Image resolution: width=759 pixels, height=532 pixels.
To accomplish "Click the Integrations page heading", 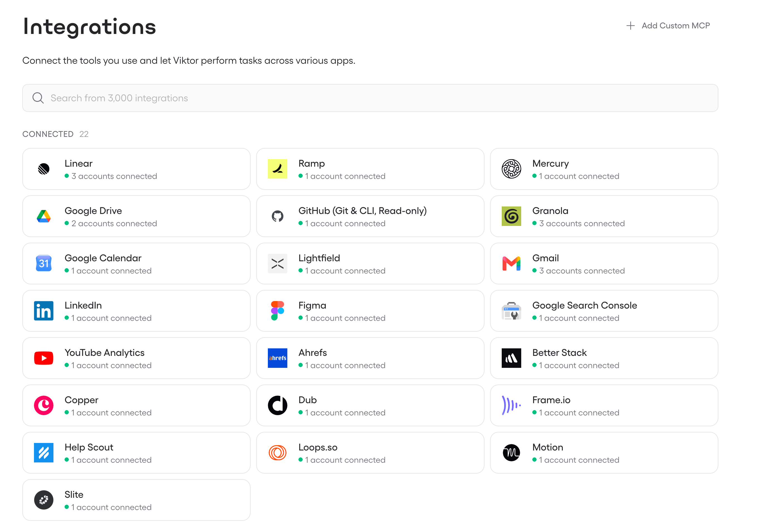I will coord(89,27).
